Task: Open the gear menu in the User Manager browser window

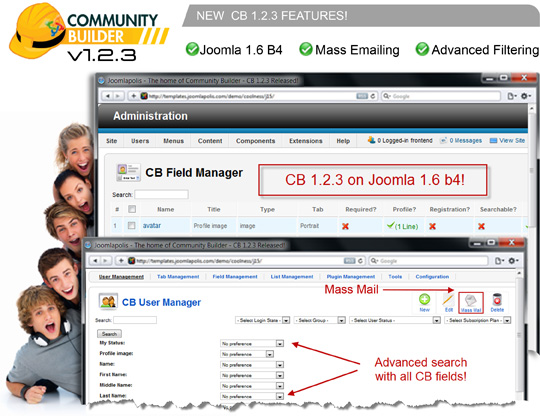Action: click(513, 261)
